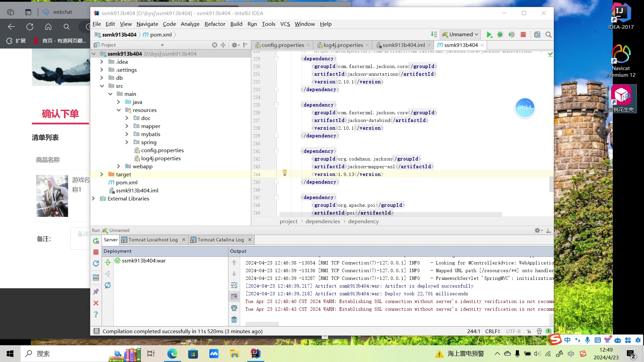Pin the Run tab with pushpin icon

pos(96,292)
